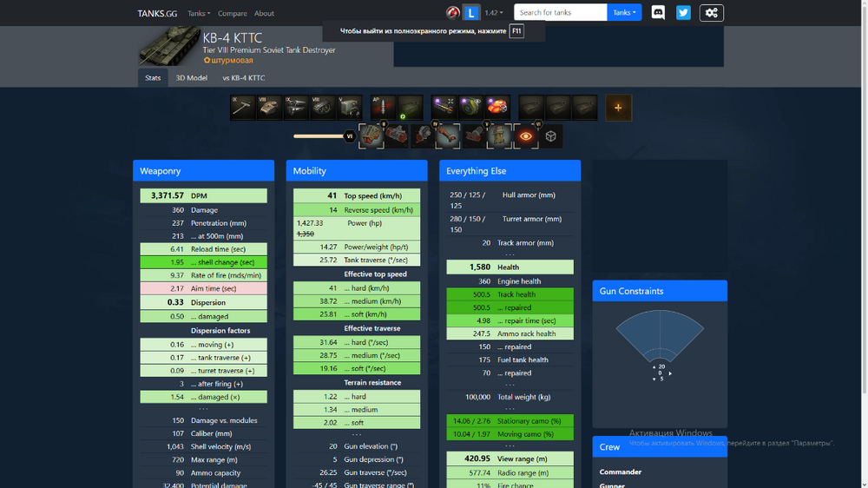Click the KB-4 KTTC tank thumbnail image
The width and height of the screenshot is (868, 488).
tap(169, 47)
